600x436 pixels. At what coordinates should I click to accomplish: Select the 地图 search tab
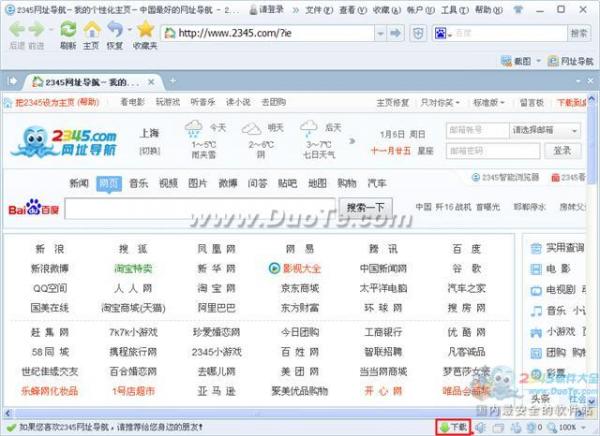(x=318, y=183)
